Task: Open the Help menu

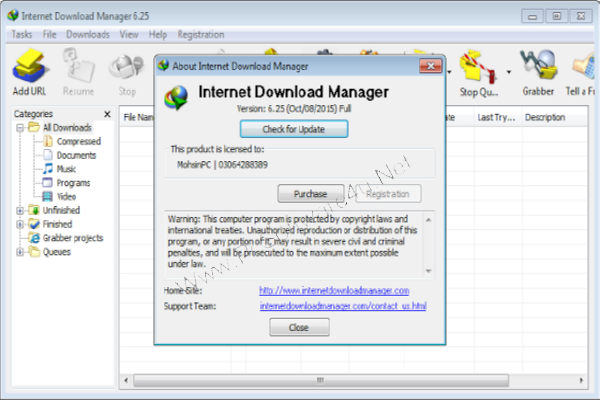Action: [x=158, y=34]
